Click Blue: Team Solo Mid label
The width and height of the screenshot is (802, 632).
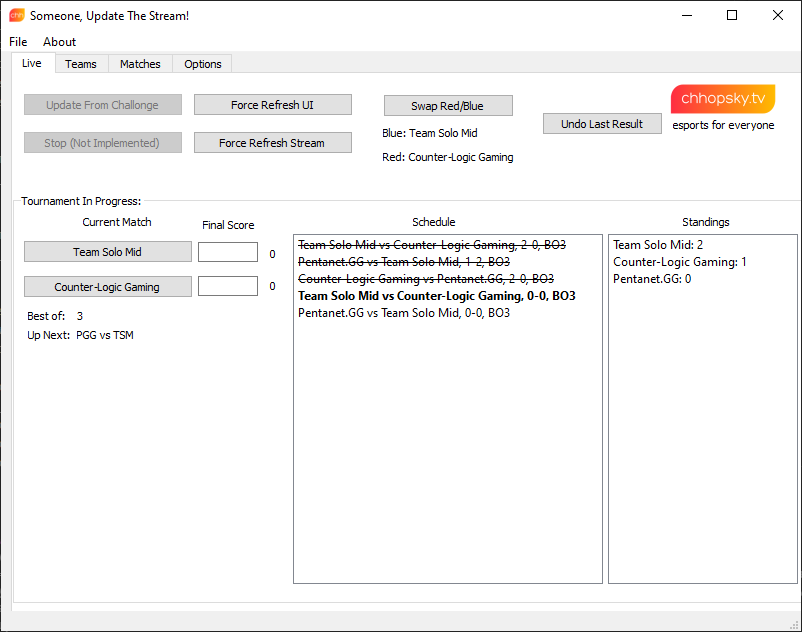click(430, 133)
